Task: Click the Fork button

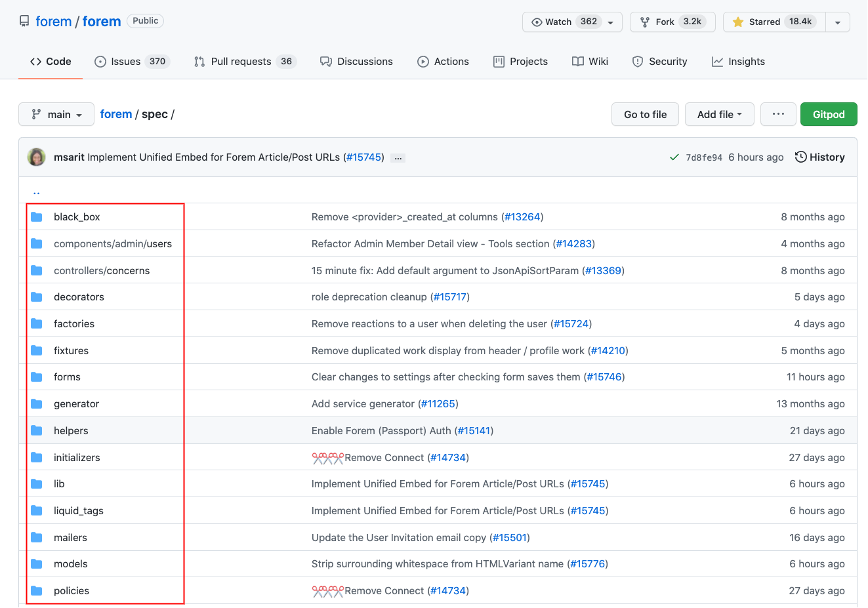Action: 672,22
